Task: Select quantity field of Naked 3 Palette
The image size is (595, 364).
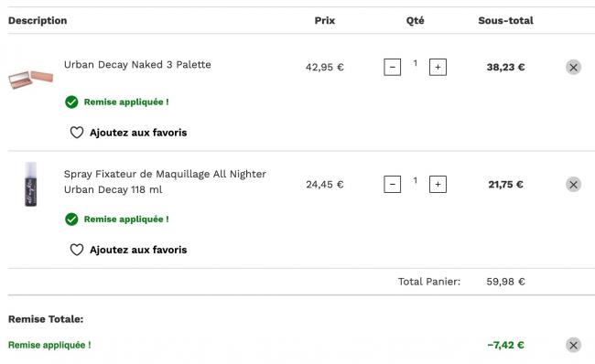Action: coord(416,63)
